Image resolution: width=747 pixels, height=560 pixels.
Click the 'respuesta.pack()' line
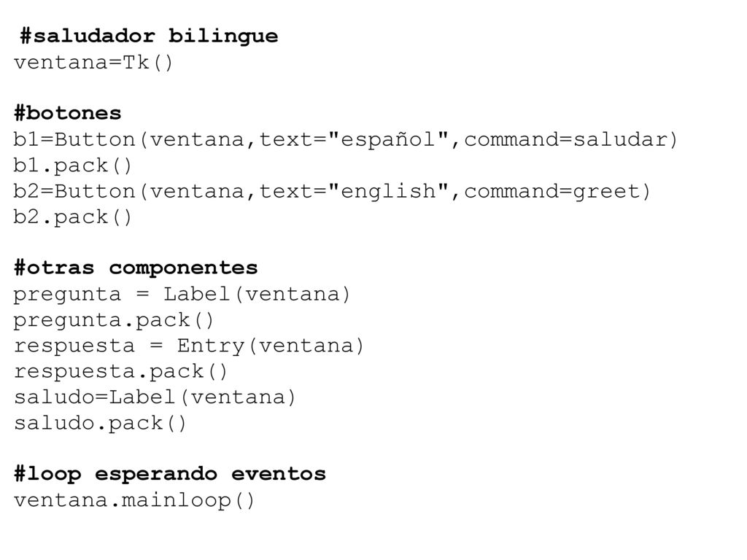click(121, 371)
